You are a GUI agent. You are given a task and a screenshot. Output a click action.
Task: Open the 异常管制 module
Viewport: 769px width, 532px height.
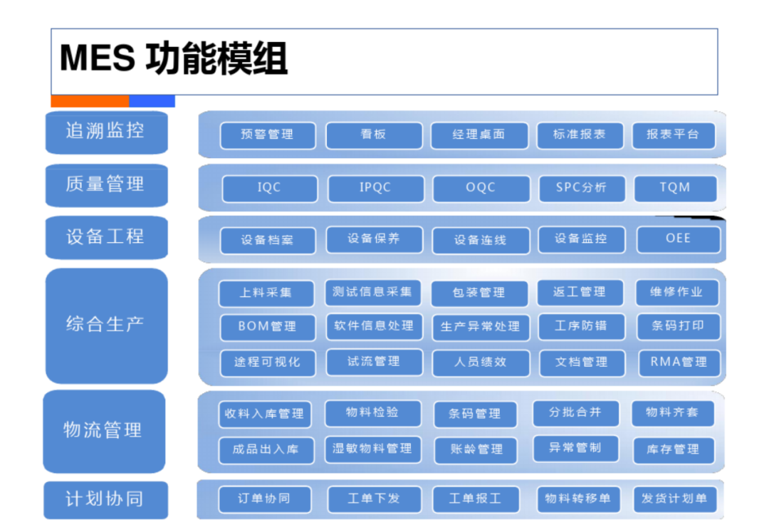(x=576, y=449)
